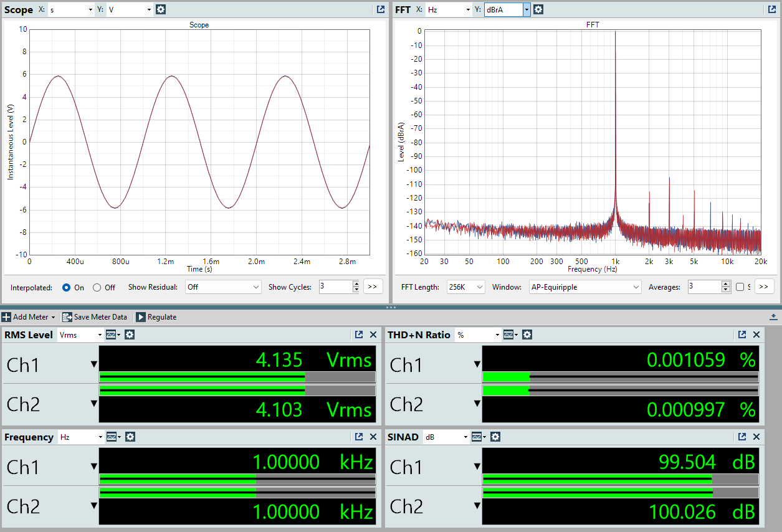Viewport: 782px width, 532px height.
Task: Expand FFT Length 256K dropdown
Action: coord(465,287)
